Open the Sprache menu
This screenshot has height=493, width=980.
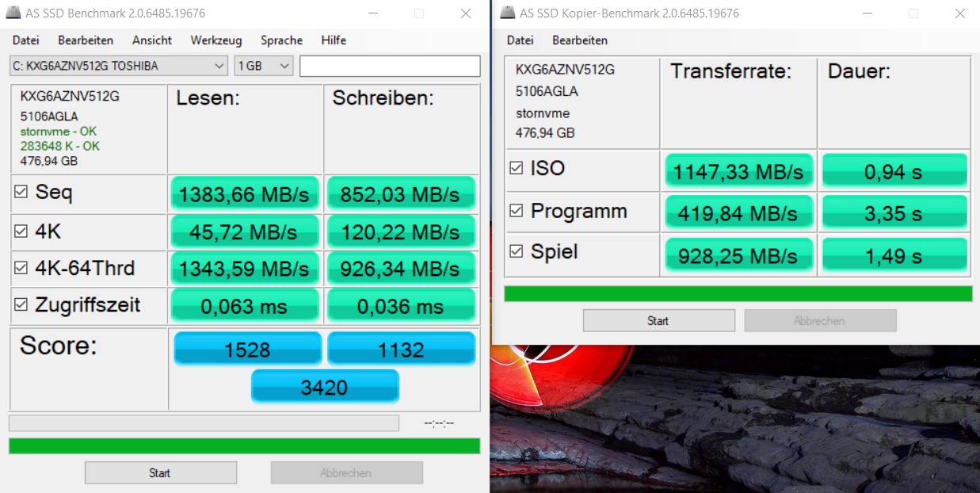point(281,40)
